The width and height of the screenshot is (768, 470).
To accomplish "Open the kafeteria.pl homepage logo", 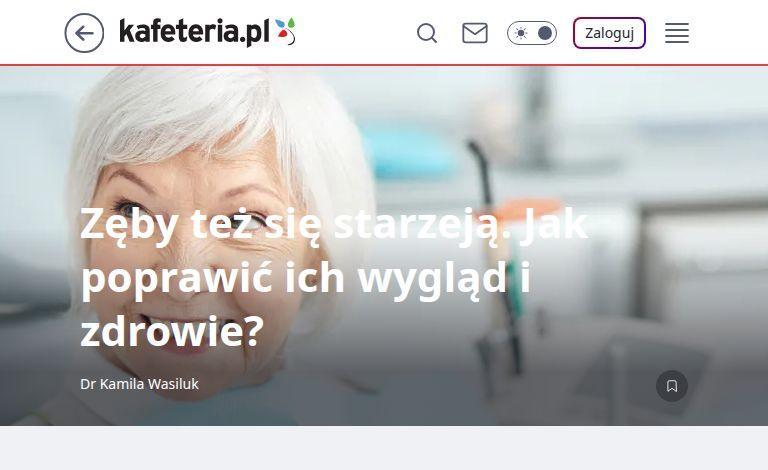I will pos(207,32).
